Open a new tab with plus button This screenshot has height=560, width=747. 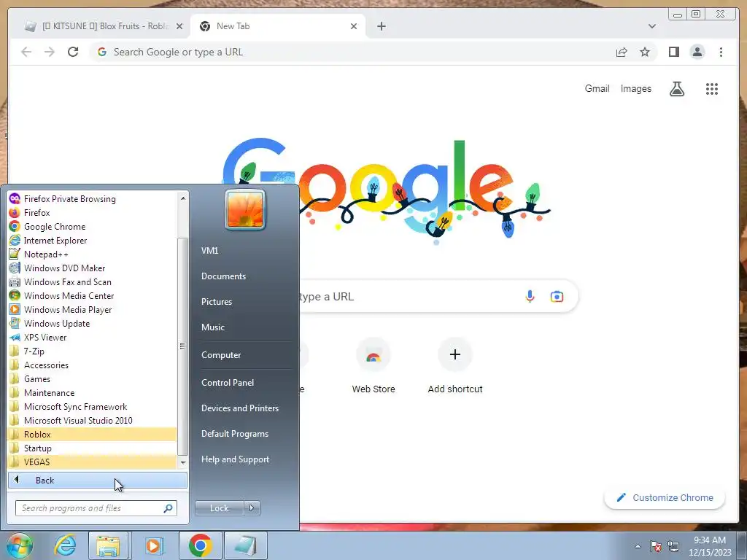pos(381,26)
